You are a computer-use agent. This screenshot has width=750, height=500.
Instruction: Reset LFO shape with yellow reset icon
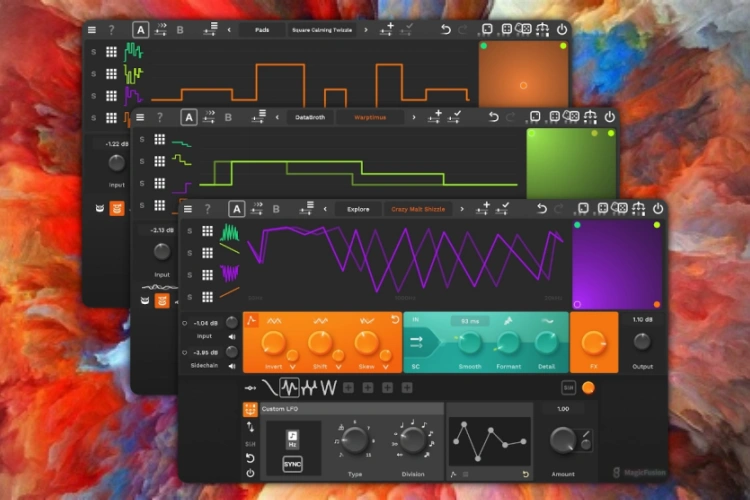[x=525, y=474]
